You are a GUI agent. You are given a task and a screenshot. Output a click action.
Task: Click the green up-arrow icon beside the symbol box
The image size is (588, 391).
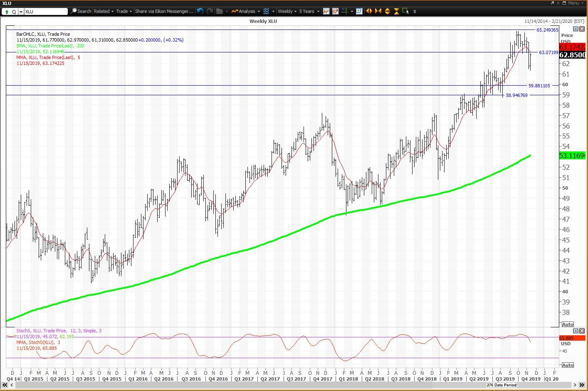point(7,11)
